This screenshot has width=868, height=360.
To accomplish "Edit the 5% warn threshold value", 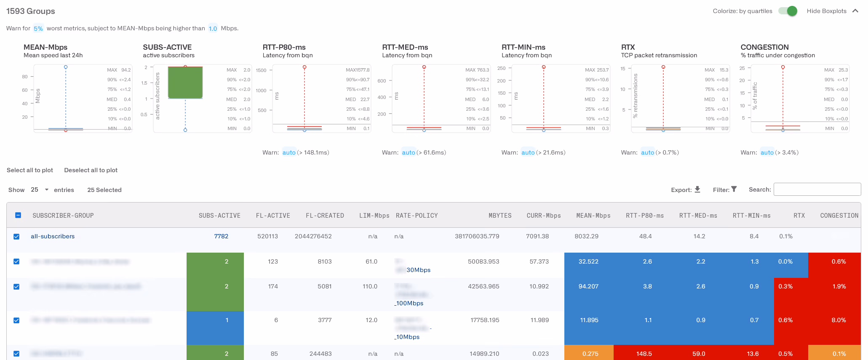I will tap(38, 29).
